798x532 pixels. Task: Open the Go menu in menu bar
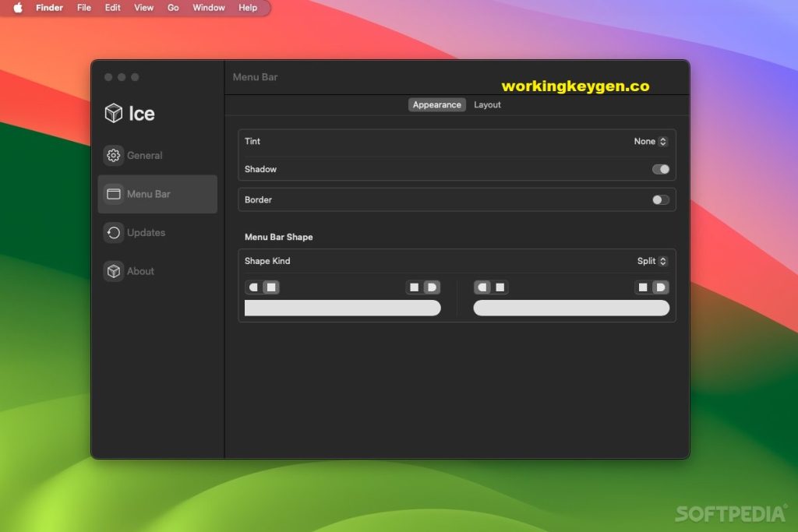pyautogui.click(x=173, y=8)
